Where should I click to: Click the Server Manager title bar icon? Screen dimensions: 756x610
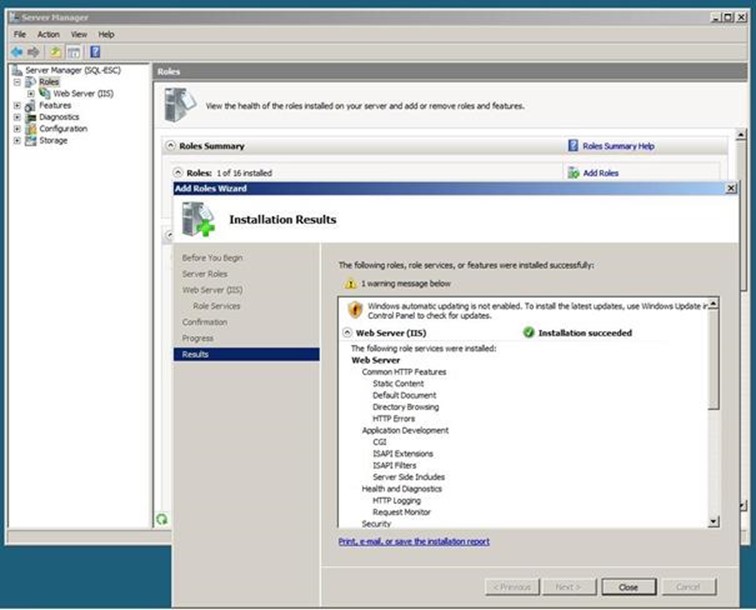click(15, 17)
